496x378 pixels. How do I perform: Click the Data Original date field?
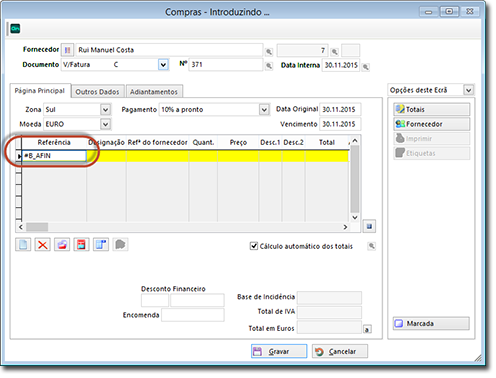point(340,109)
